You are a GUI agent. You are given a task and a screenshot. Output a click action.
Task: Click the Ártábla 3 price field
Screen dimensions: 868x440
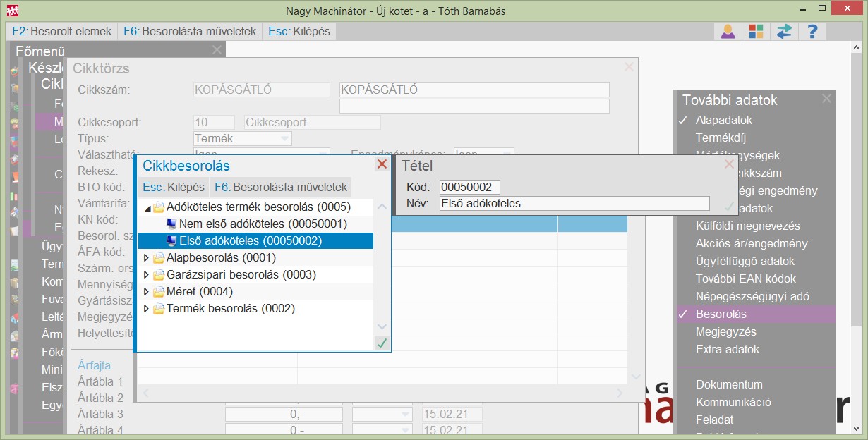284,415
